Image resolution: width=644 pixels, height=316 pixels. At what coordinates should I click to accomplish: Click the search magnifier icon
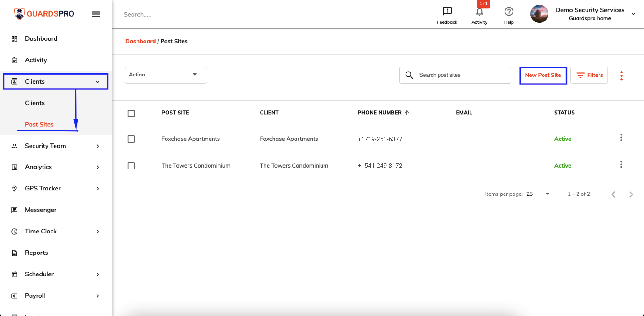point(409,75)
